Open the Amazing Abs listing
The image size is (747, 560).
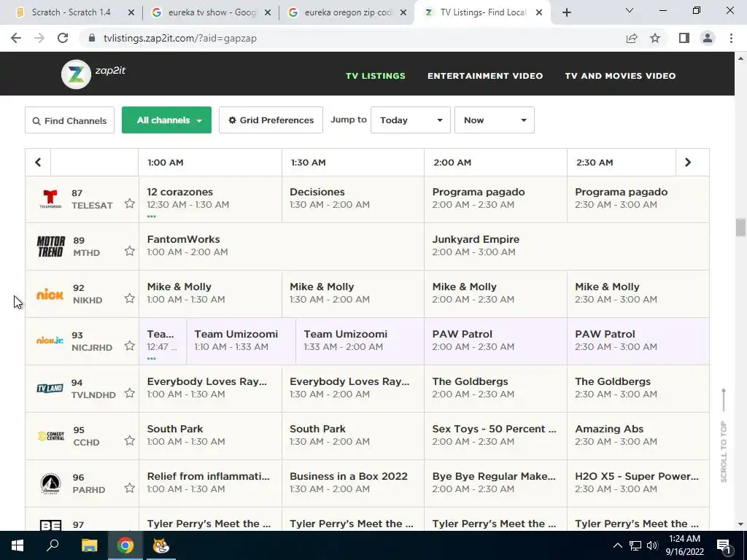[638, 436]
